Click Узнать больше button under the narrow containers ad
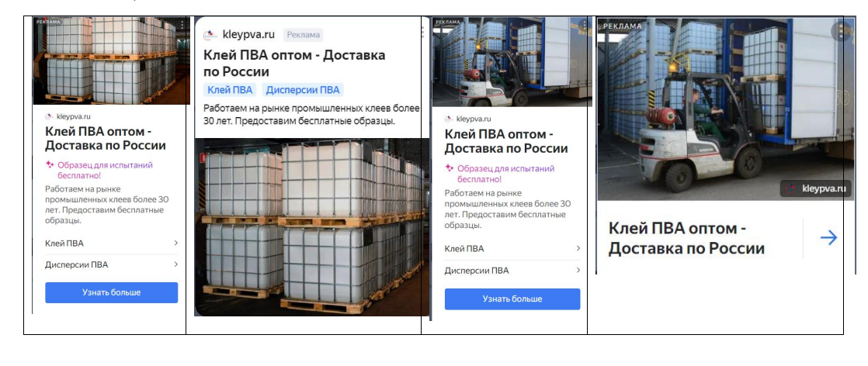Image resolution: width=868 pixels, height=366 pixels. (x=111, y=292)
